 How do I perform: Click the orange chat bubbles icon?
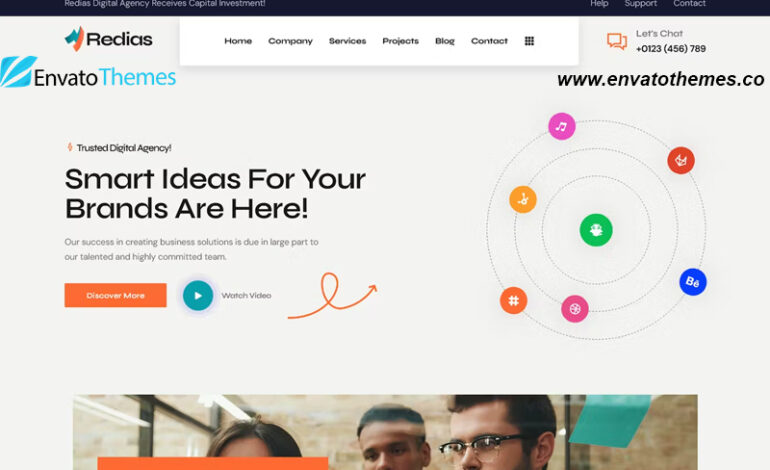(617, 41)
